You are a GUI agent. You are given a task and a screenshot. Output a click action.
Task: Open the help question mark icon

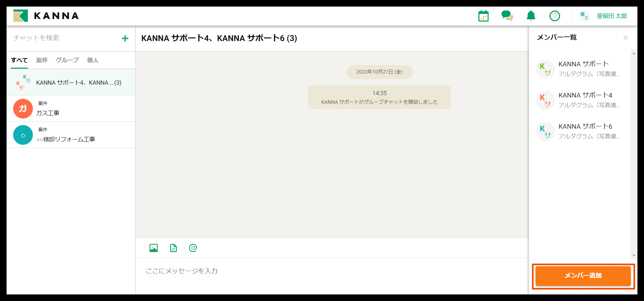coord(555,16)
